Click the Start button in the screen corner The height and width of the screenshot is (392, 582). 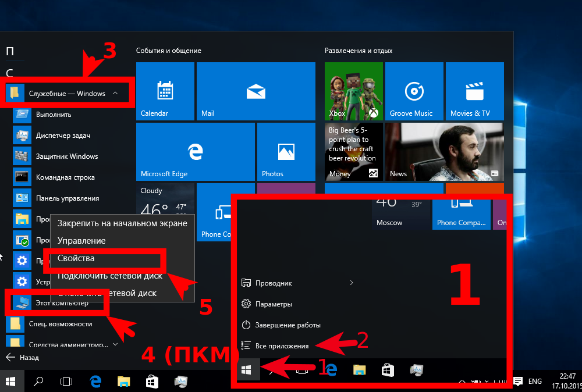pos(10,382)
